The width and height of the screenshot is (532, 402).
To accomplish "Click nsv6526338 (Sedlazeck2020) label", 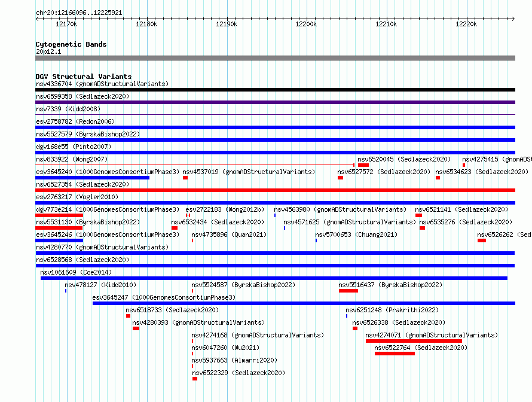I will (399, 322).
